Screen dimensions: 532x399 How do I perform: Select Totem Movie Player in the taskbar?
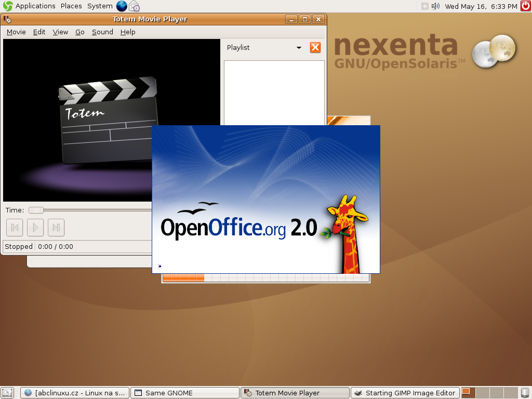[295, 393]
